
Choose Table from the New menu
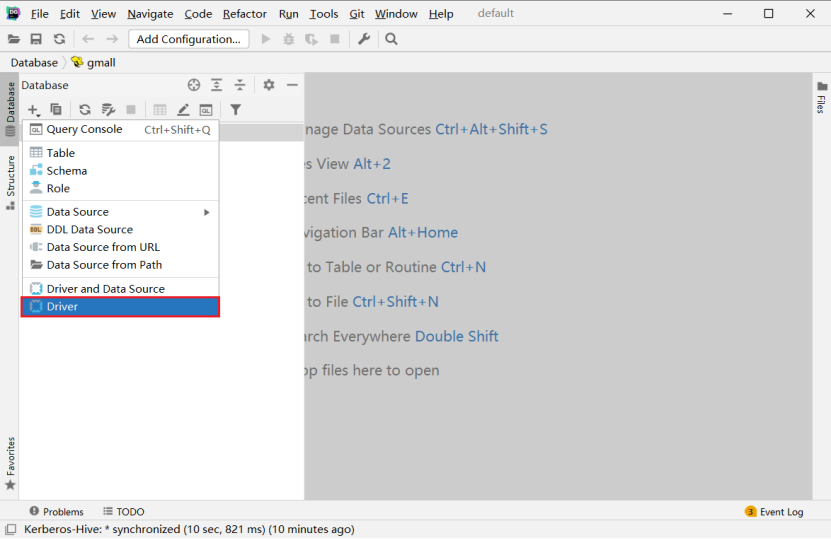120,153
